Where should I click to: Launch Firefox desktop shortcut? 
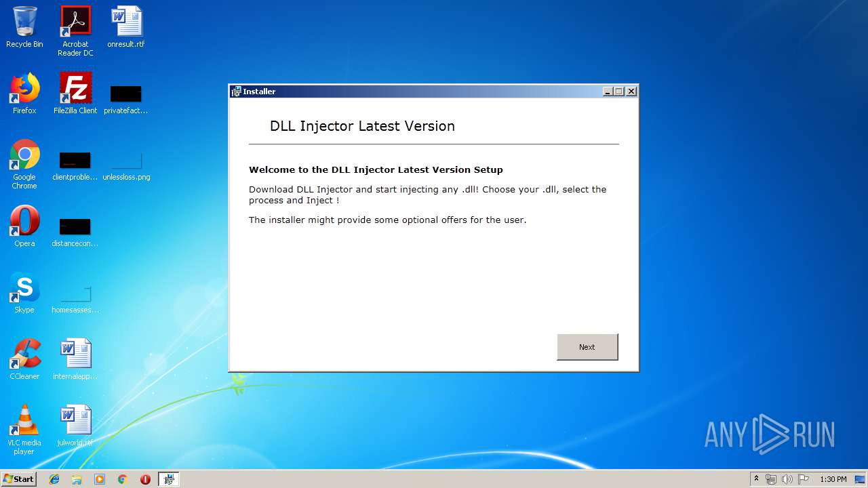tap(24, 94)
